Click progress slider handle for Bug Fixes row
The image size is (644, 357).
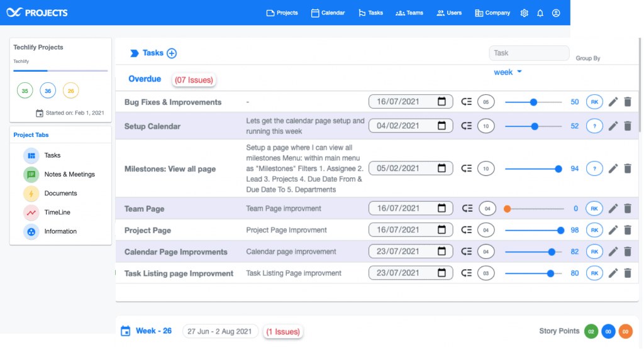coord(533,102)
